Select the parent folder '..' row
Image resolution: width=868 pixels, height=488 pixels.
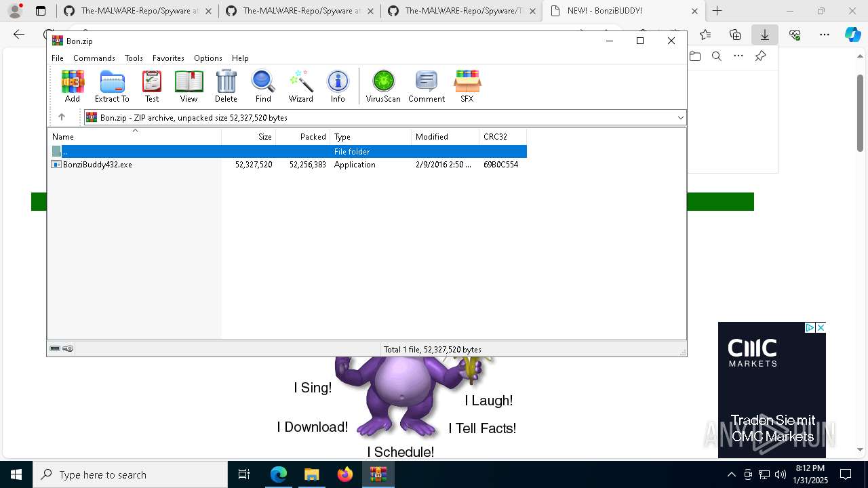288,152
